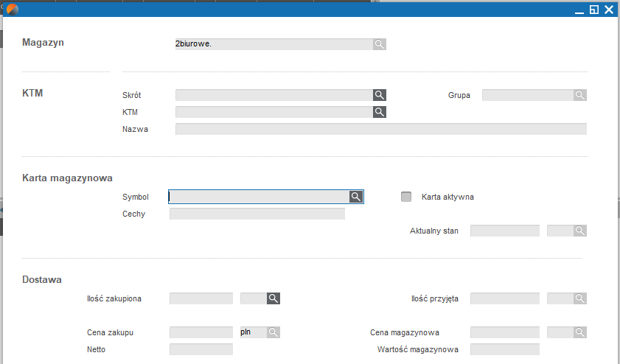Screen dimensions: 620x364
Task: Focus the Cena zakupu price field
Action: pyautogui.click(x=201, y=332)
